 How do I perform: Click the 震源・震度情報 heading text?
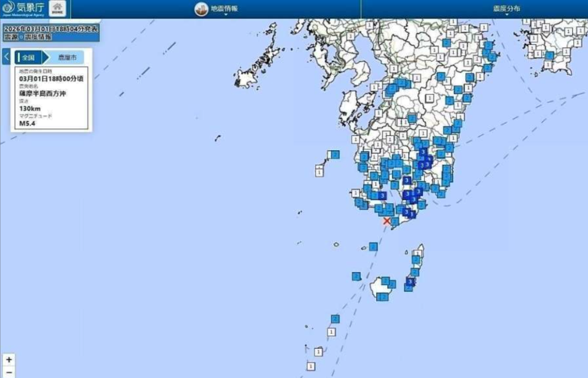(x=28, y=36)
